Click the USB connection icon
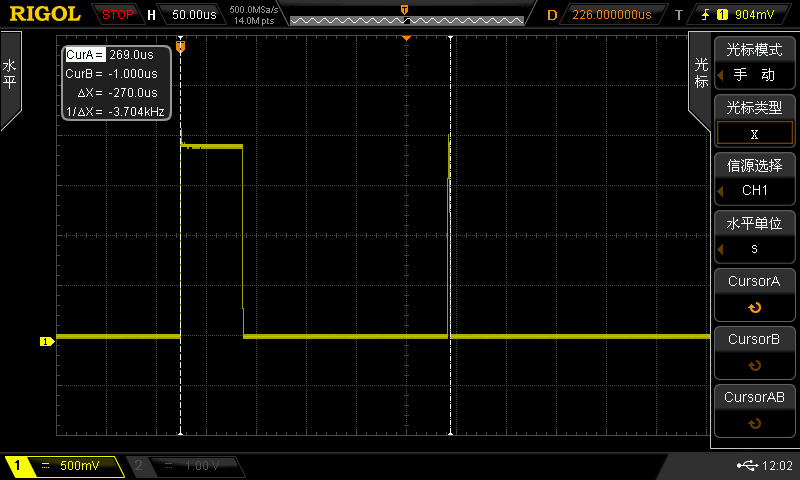The image size is (800, 480). pos(746,466)
